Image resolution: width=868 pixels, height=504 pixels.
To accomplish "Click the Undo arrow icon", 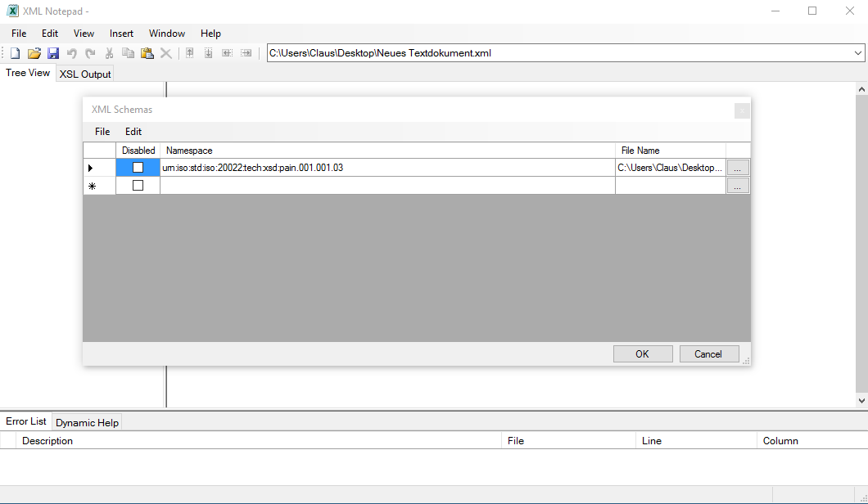I will [71, 53].
